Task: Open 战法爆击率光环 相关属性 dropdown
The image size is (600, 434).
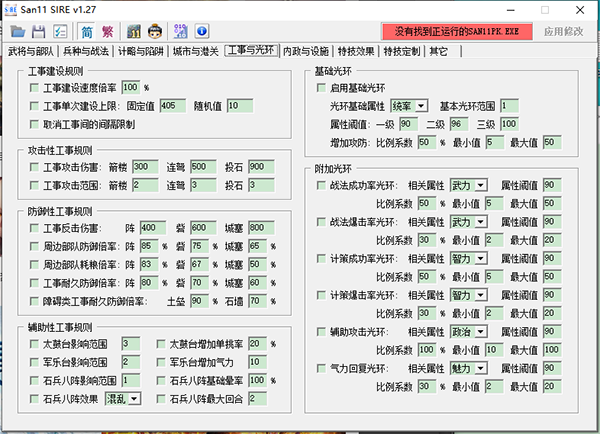Action: (x=468, y=222)
